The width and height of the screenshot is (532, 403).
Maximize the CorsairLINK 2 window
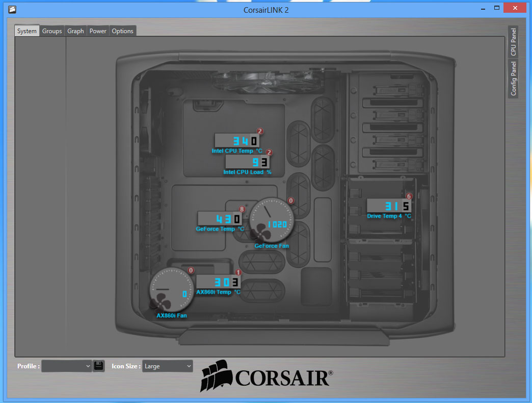point(497,8)
